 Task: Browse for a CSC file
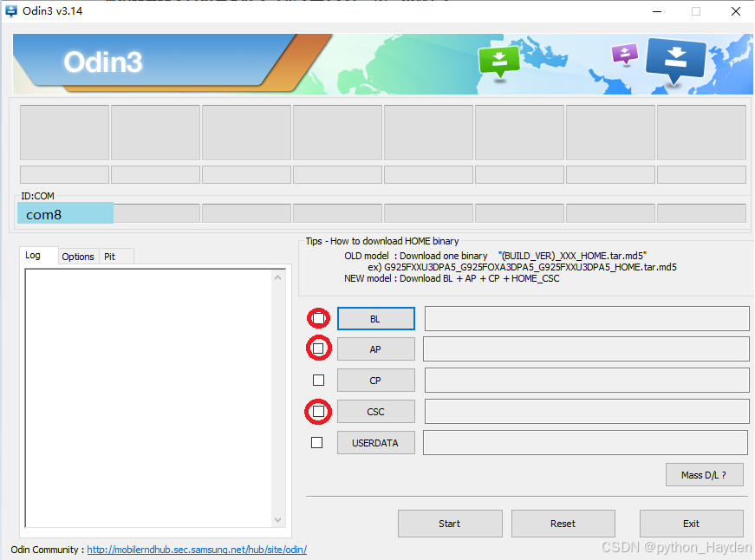(375, 412)
